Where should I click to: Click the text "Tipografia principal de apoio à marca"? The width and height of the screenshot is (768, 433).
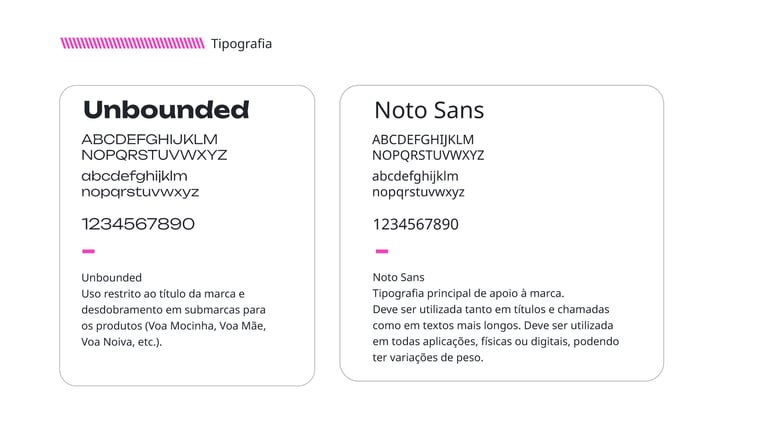coord(467,293)
